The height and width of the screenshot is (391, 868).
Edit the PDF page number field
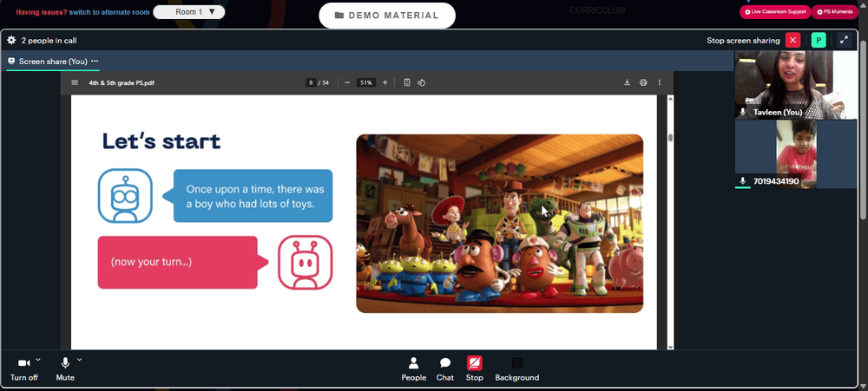click(311, 83)
